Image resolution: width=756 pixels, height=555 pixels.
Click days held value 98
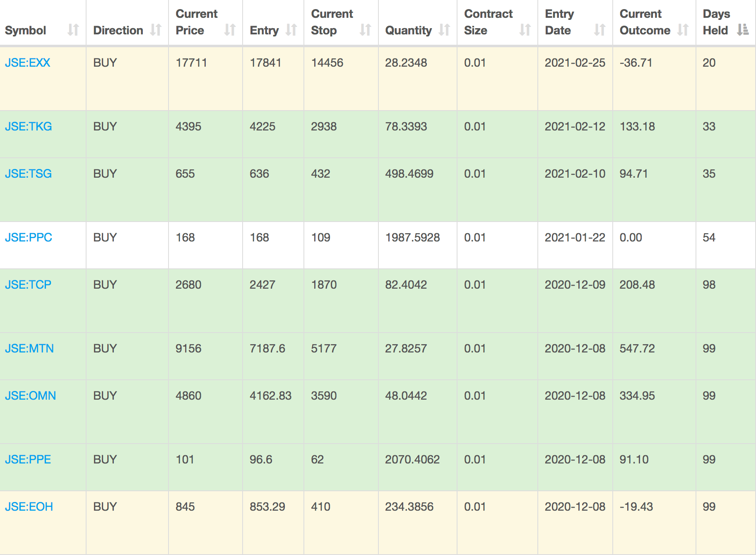[709, 285]
